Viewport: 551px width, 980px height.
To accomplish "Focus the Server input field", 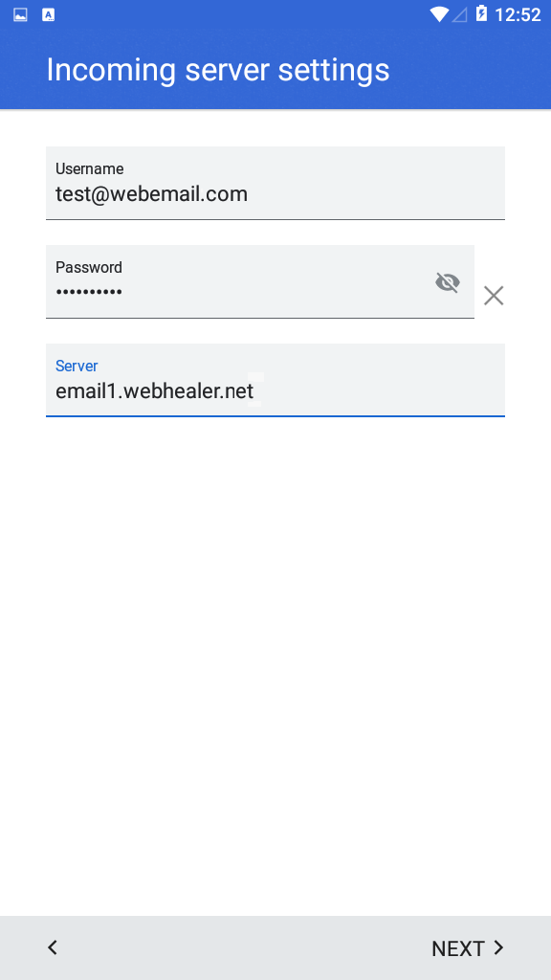I will coord(275,380).
